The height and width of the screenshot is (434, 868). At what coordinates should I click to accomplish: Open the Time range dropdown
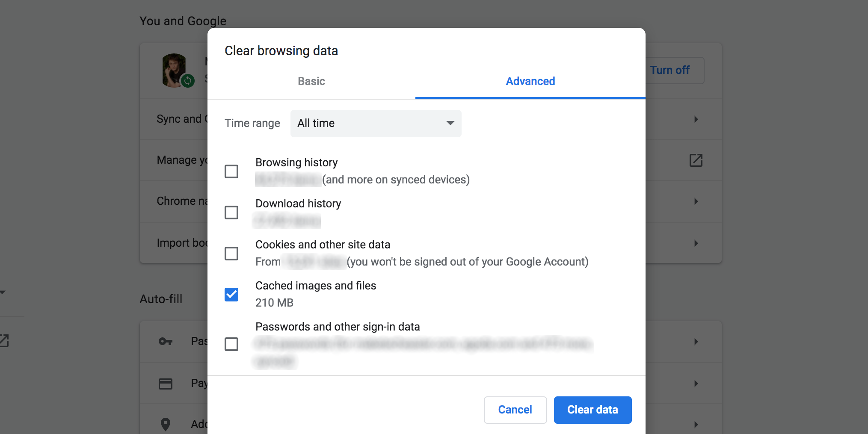coord(375,123)
